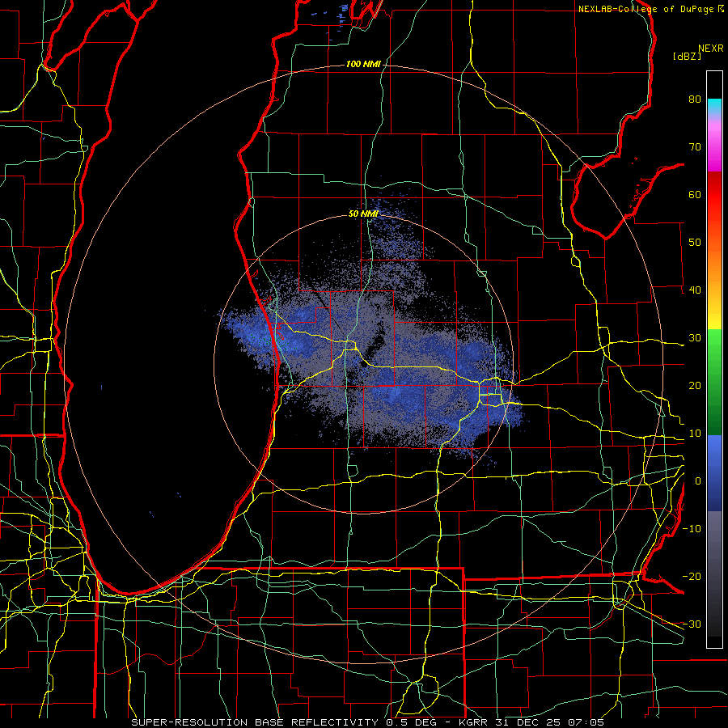
Task: Click the 10 dBZ scale value
Action: pos(695,434)
